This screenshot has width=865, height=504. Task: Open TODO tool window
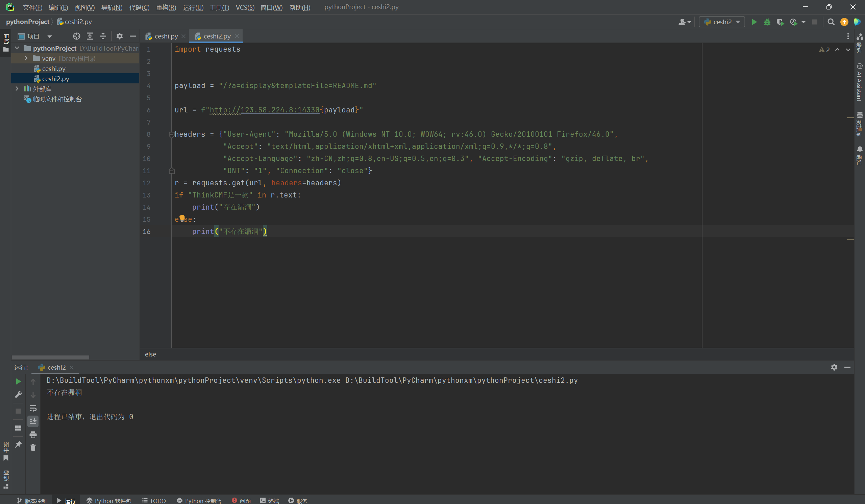154,501
